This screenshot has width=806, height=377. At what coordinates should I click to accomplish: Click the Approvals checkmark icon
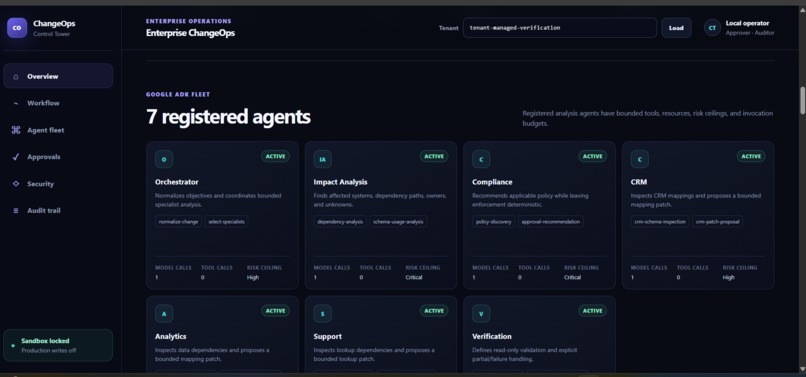pos(16,157)
